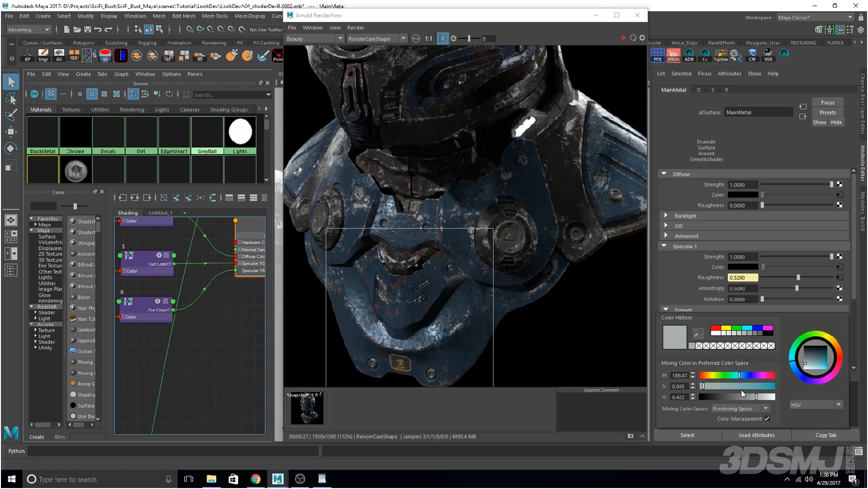Click the Arnold RenderView settings gear icon
The image size is (868, 489).
642,38
